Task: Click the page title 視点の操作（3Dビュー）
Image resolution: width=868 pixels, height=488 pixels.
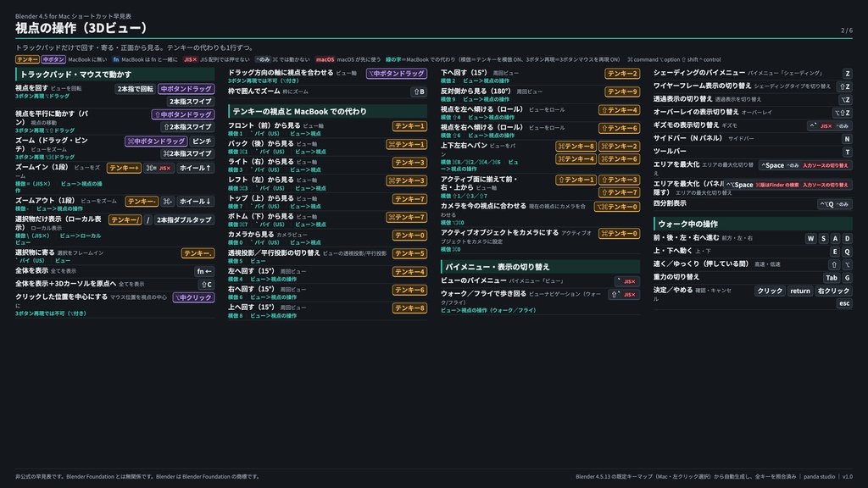Action: pos(81,28)
